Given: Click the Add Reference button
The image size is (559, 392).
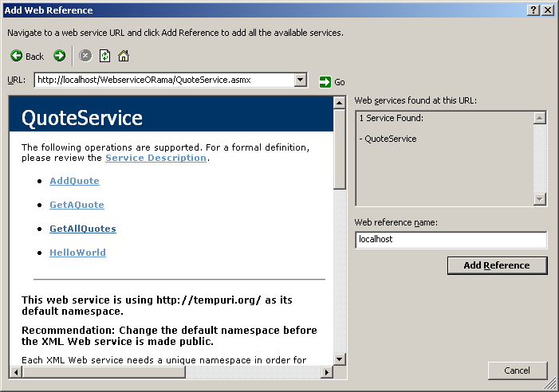Looking at the screenshot, I should [497, 265].
